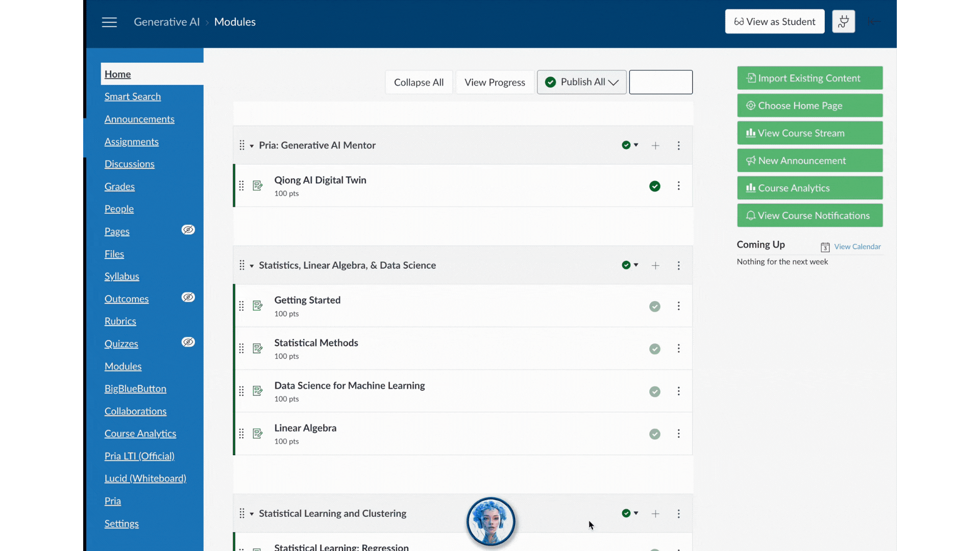Image resolution: width=980 pixels, height=551 pixels.
Task: Click the LTI tools plug icon beside View as Student
Action: click(x=843, y=21)
